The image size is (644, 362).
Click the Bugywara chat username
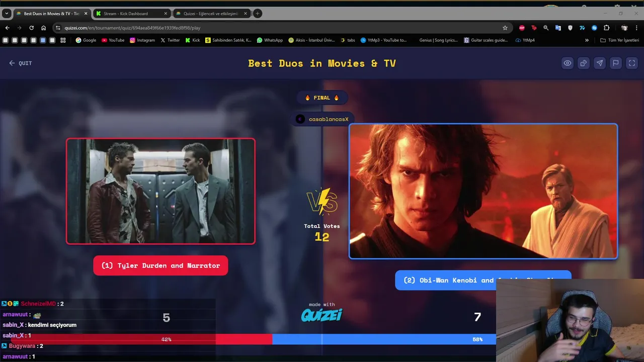click(22, 346)
